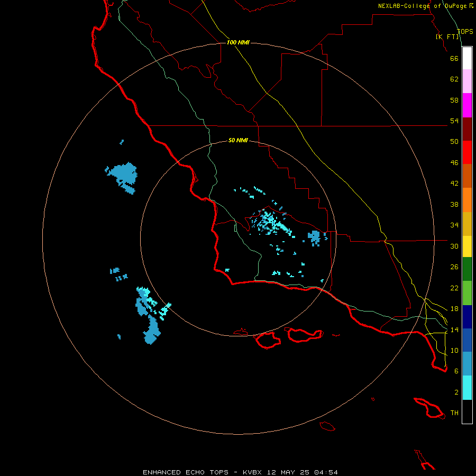Image resolution: width=476 pixels, height=476 pixels.
Task: Click the dark green legend swatch
Action: pyautogui.click(x=467, y=269)
